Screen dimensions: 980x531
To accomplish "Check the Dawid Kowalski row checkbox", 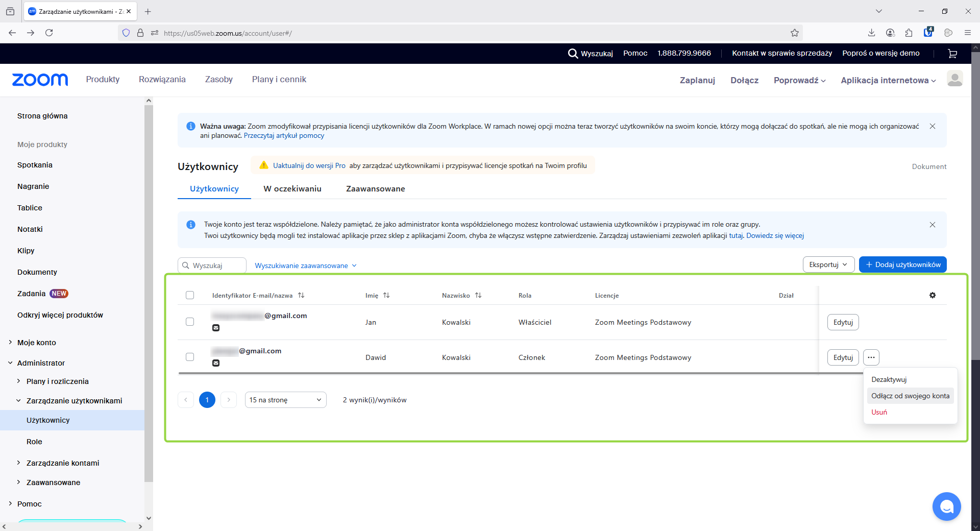I will click(x=190, y=357).
